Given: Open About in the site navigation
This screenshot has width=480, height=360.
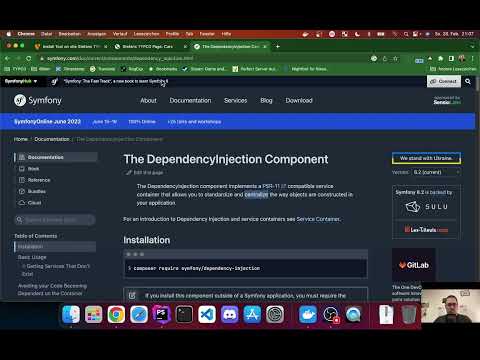Looking at the screenshot, I should pyautogui.click(x=148, y=100).
